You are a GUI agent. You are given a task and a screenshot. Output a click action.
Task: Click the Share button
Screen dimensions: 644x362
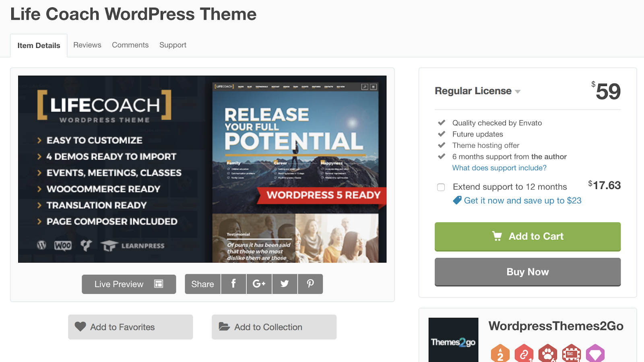[202, 284]
